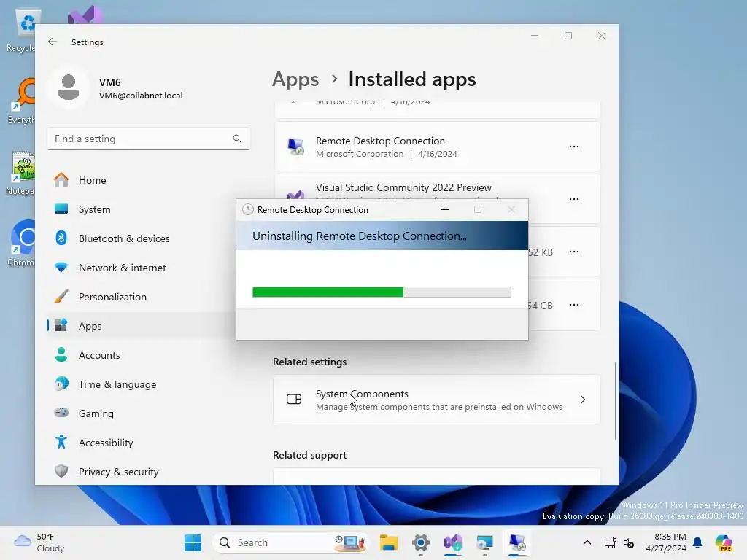
Task: Click the Apps breadcrumb link
Action: tap(295, 79)
